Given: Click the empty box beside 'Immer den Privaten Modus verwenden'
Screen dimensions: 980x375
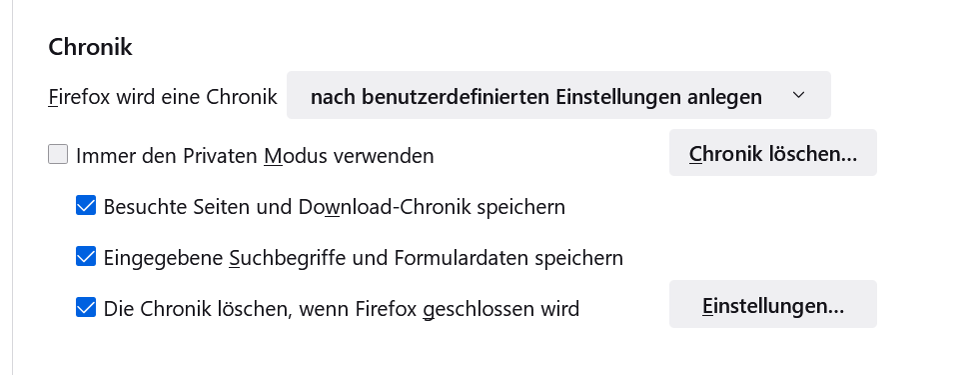Looking at the screenshot, I should [58, 154].
